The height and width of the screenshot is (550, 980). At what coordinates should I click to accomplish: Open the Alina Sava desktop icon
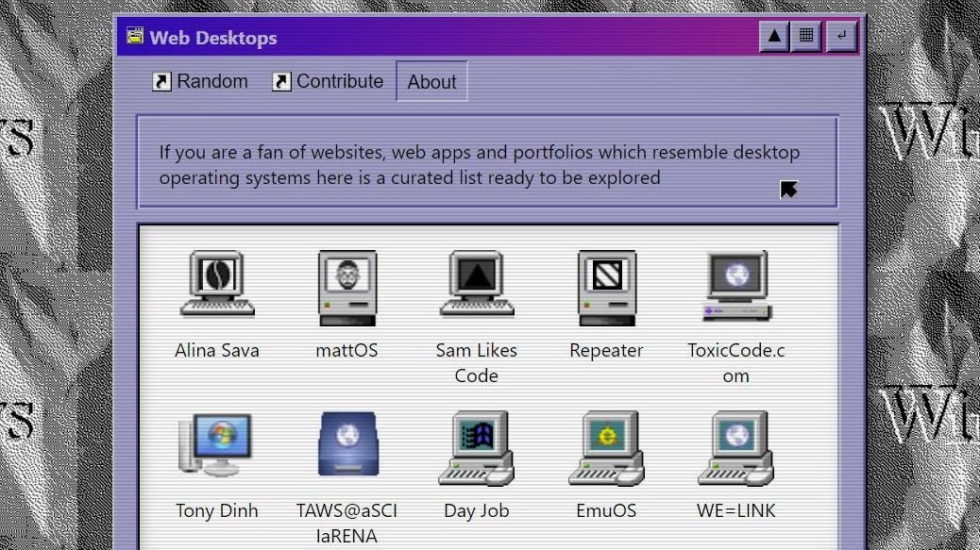tap(217, 285)
